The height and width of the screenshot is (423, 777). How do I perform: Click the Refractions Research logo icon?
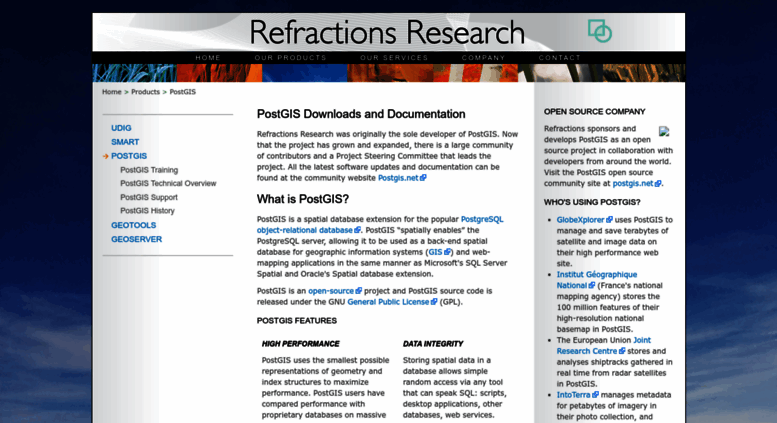(x=600, y=31)
